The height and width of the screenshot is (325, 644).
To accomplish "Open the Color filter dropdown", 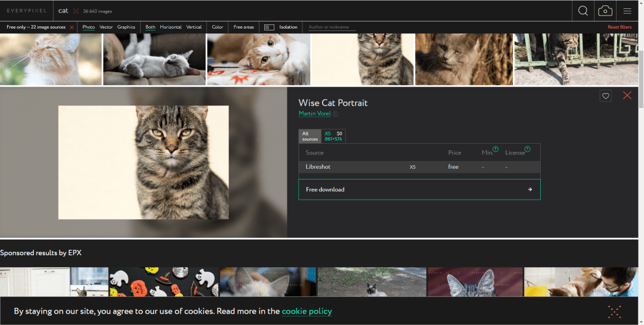I will (218, 27).
